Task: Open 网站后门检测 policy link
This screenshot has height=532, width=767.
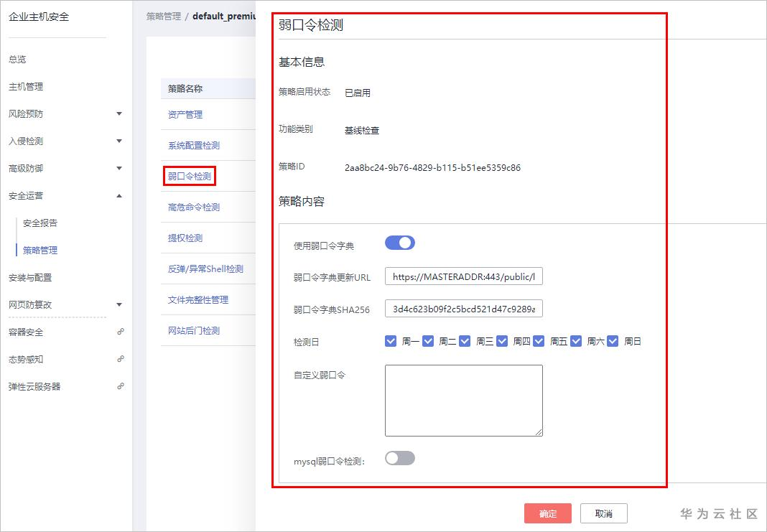Action: tap(194, 330)
